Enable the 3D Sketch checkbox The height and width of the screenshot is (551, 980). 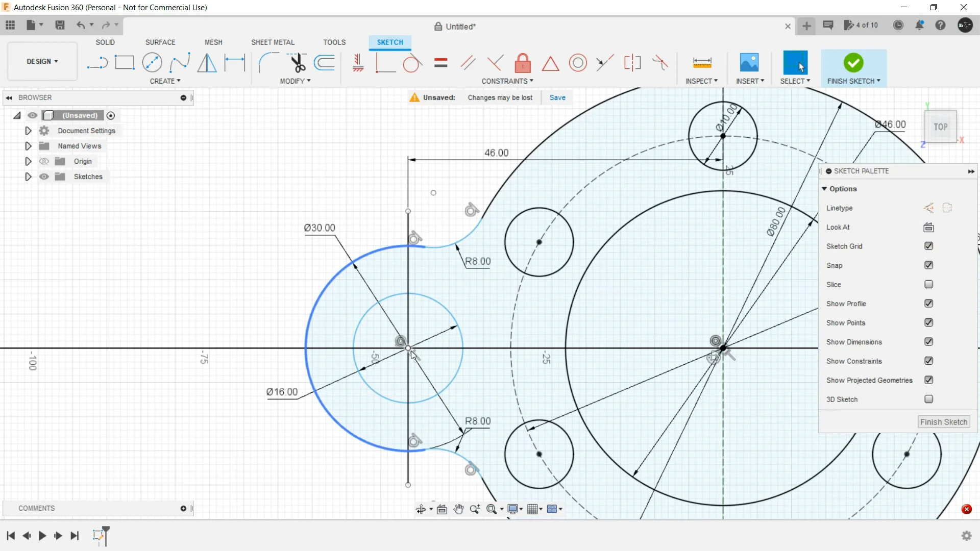click(x=929, y=399)
